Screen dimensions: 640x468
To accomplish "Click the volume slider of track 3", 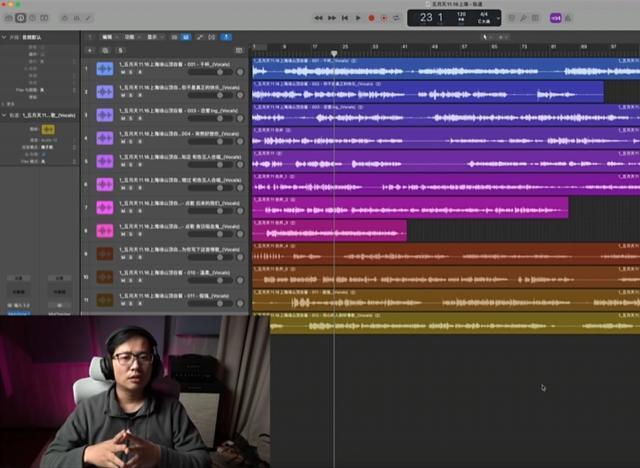I will [x=210, y=118].
